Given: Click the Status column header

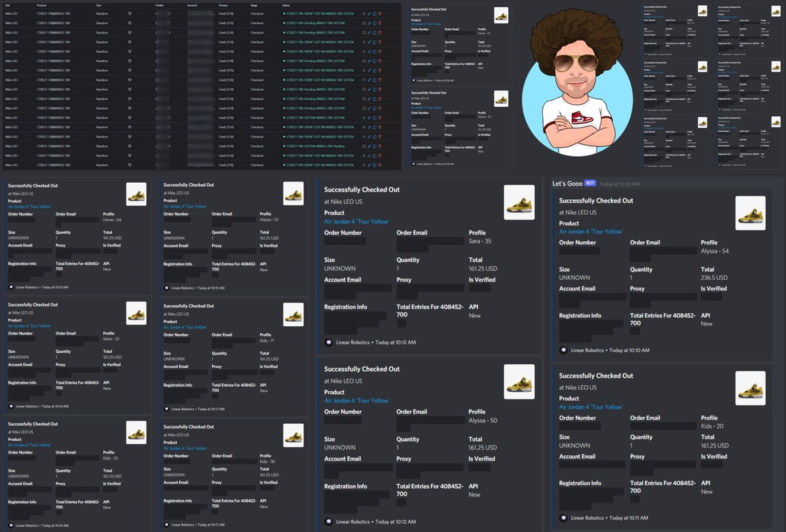Looking at the screenshot, I should 286,5.
